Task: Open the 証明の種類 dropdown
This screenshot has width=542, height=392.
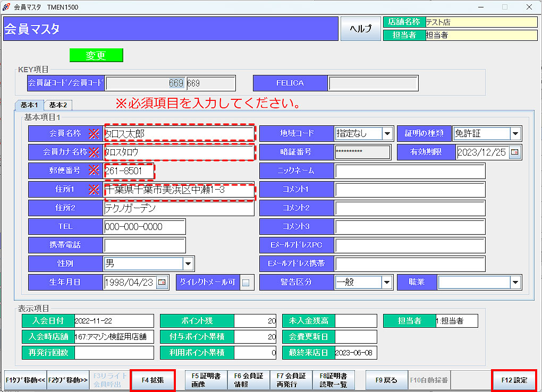Action: (515, 133)
